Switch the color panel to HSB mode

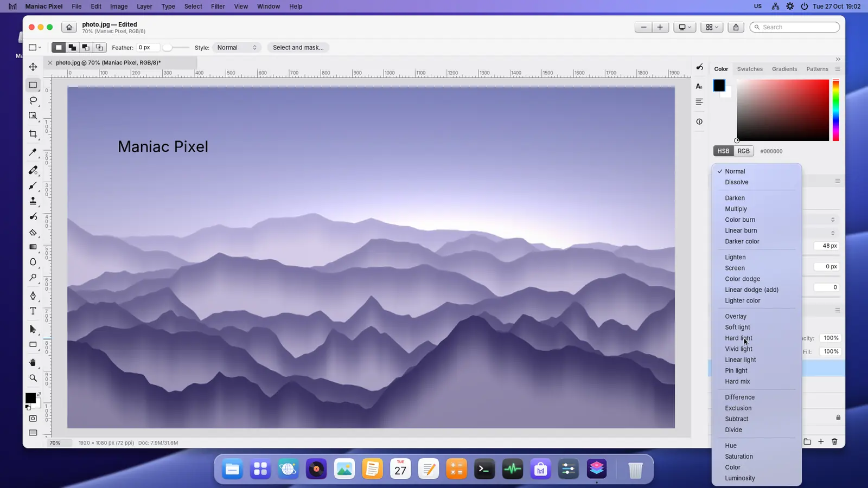[x=723, y=151]
